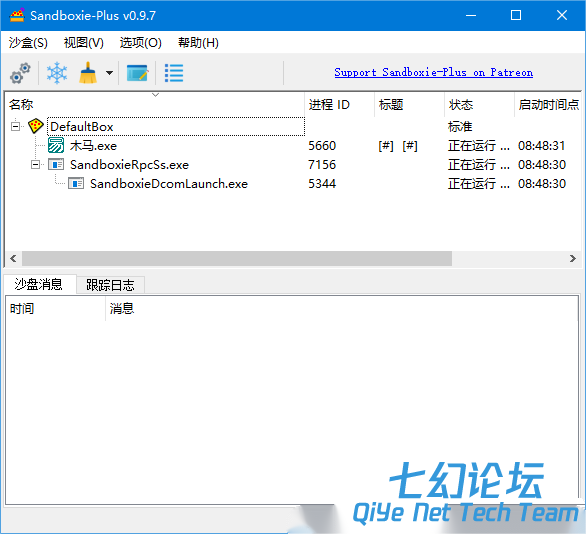Click the snowflake snapshot toolbar icon
The height and width of the screenshot is (534, 586).
point(57,73)
